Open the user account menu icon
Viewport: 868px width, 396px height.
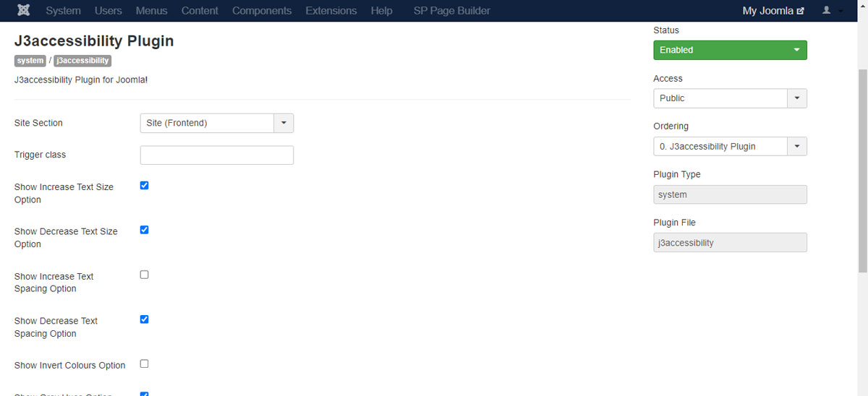[833, 11]
